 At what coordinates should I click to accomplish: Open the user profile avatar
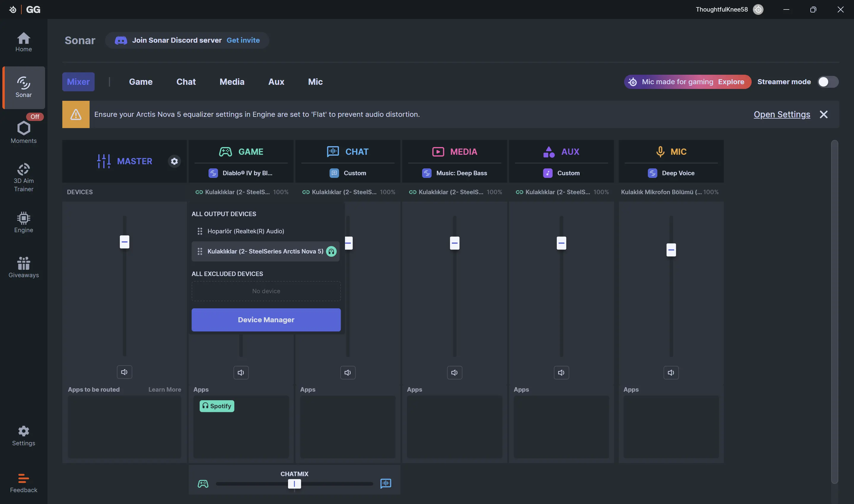tap(758, 9)
